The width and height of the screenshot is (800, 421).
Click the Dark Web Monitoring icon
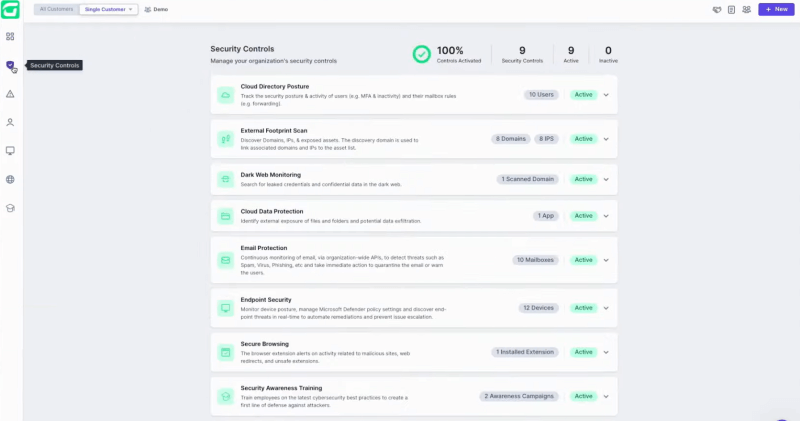click(x=226, y=179)
